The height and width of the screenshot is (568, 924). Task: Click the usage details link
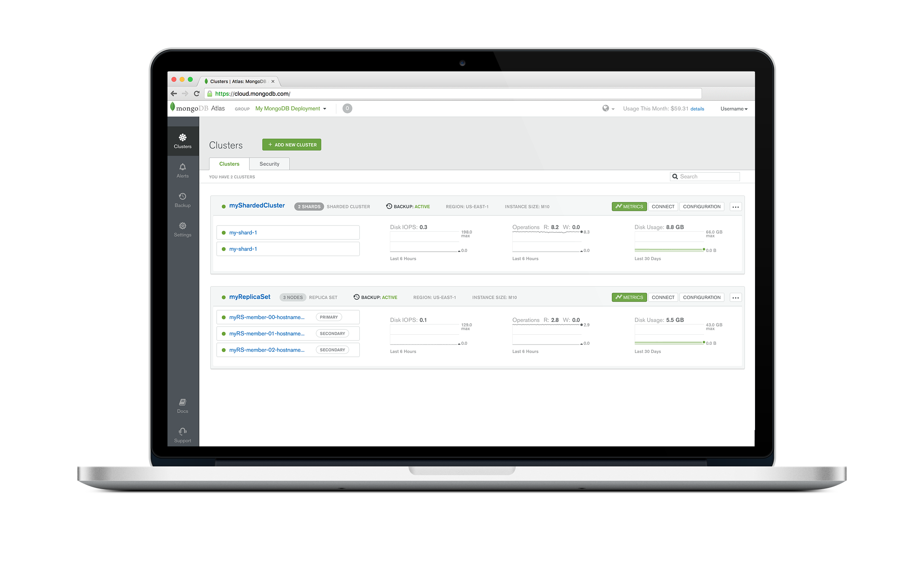click(x=697, y=109)
